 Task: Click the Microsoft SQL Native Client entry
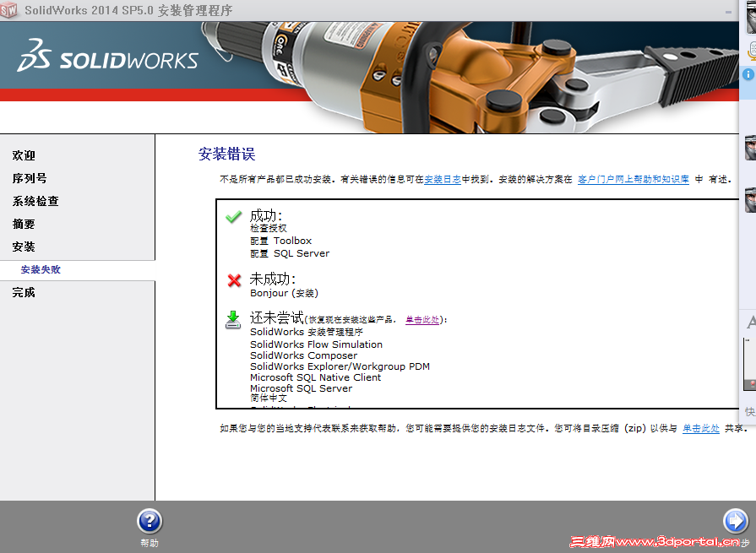315,377
